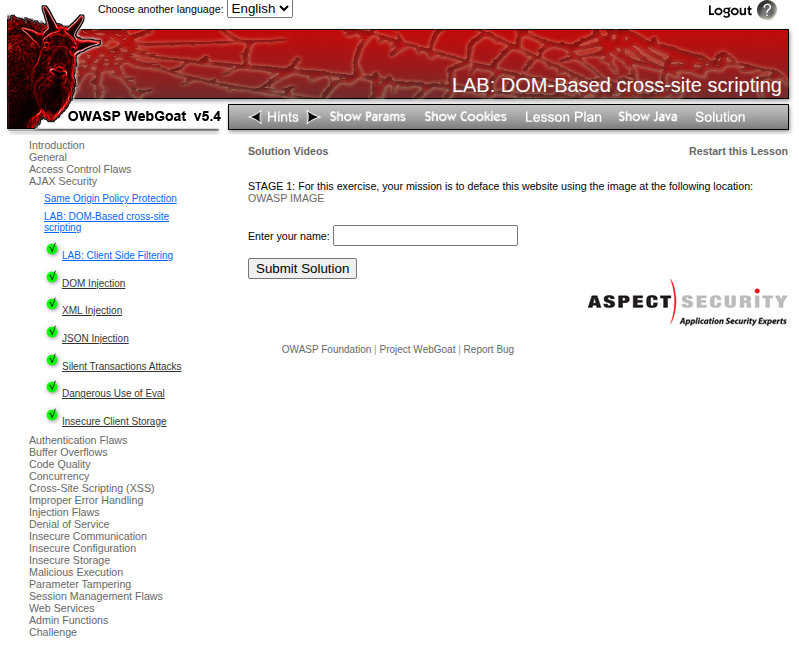Open the JSON Injection lesson
This screenshot has height=666, width=799.
(95, 338)
